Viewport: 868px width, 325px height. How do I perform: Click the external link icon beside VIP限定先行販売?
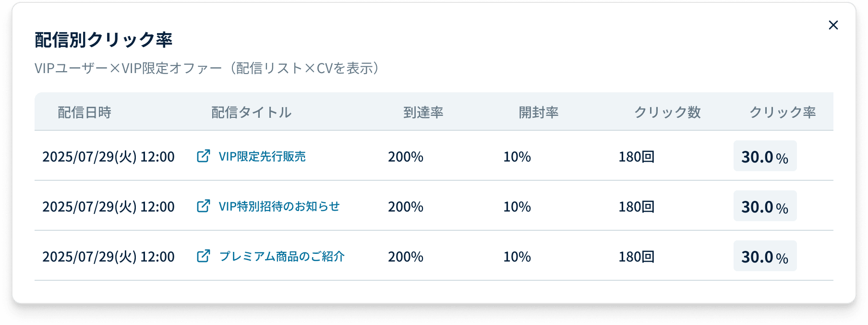pyautogui.click(x=204, y=156)
